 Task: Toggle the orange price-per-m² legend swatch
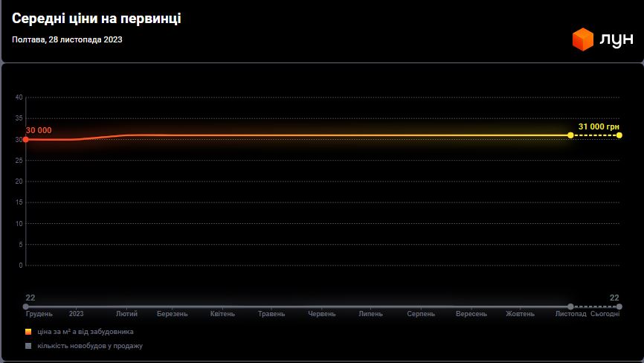28,332
